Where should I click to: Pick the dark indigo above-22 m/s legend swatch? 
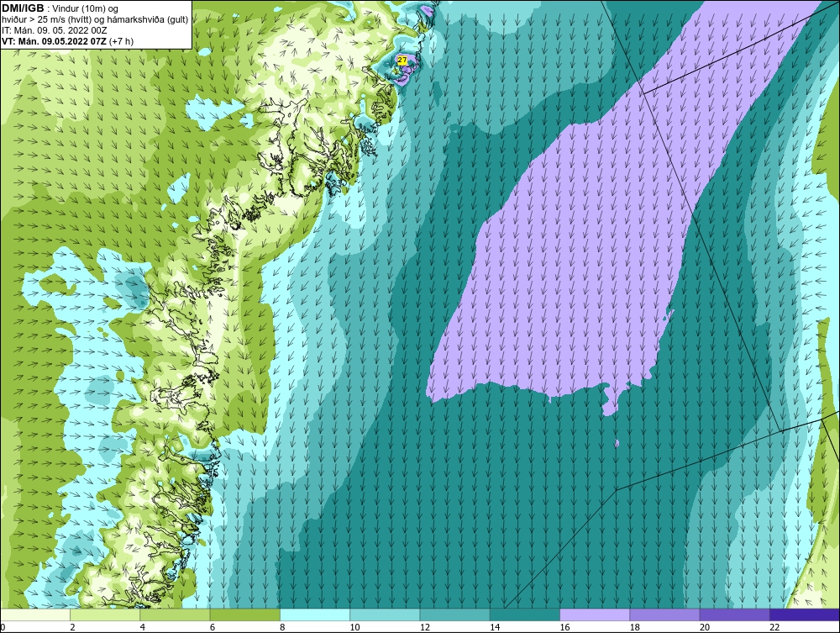pos(805,615)
